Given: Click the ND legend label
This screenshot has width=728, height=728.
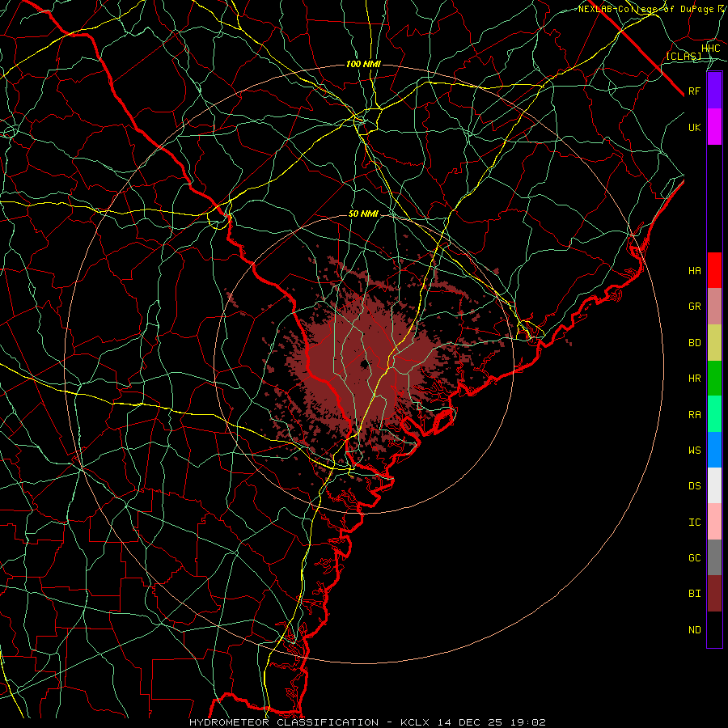Looking at the screenshot, I should (x=695, y=630).
